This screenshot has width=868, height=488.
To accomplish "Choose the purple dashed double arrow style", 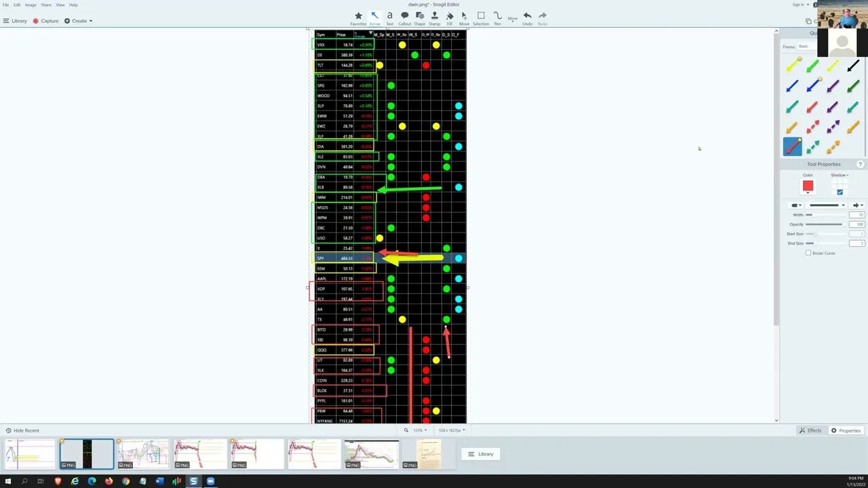I will [833, 127].
